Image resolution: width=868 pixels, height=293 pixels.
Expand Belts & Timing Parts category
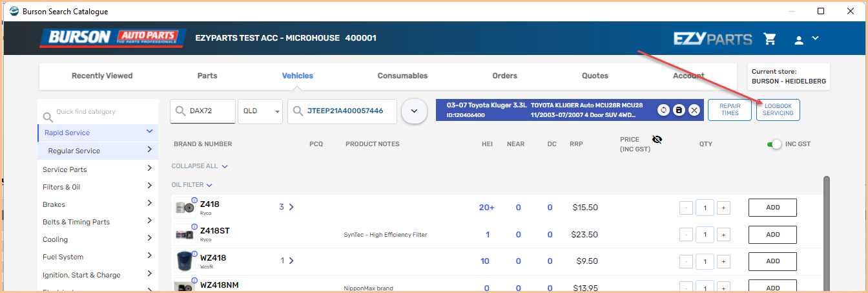(x=149, y=221)
